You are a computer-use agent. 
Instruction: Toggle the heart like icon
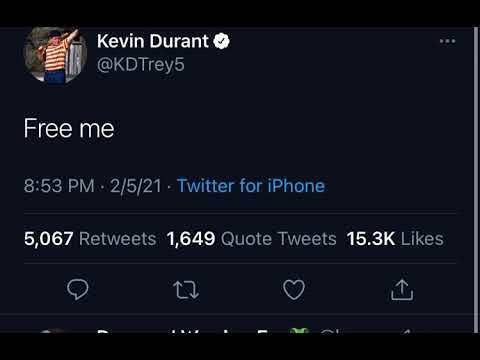coord(294,289)
